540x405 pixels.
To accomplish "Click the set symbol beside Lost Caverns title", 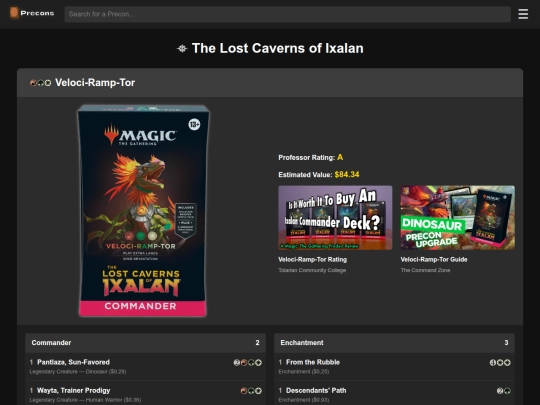I will 182,49.
